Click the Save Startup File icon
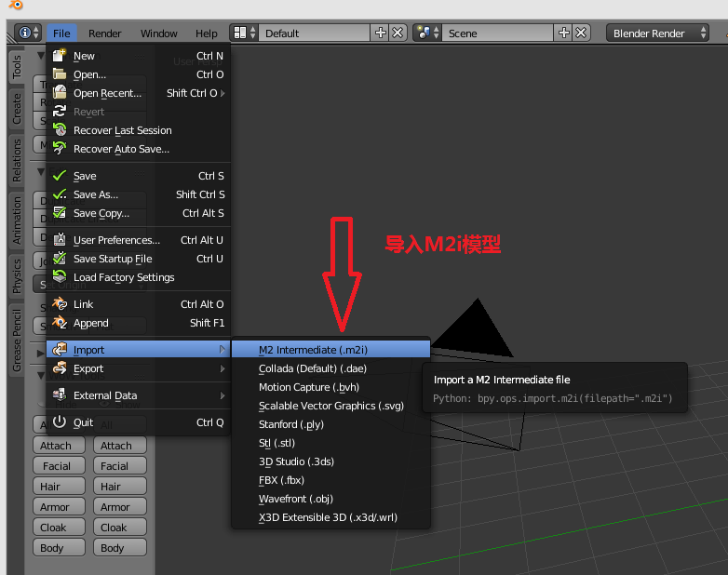 [x=60, y=258]
